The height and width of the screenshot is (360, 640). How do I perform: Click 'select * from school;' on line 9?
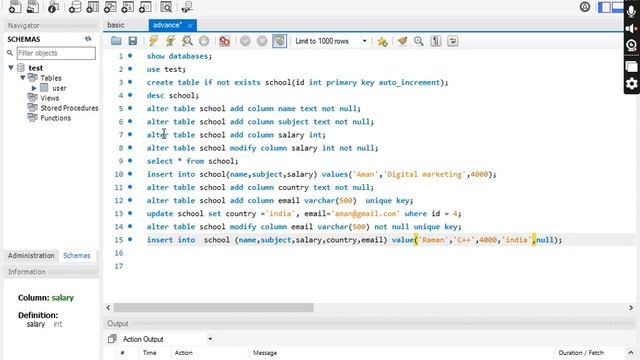point(192,161)
